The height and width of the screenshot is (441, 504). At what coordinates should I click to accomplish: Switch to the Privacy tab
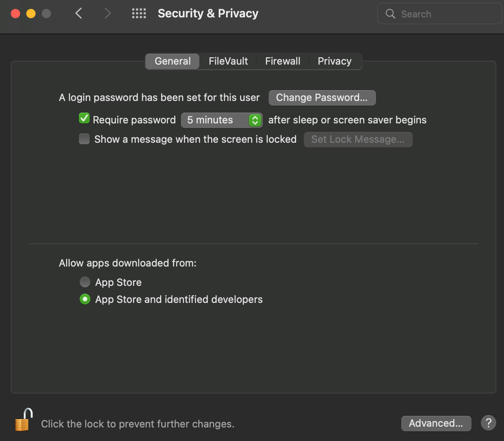[335, 61]
